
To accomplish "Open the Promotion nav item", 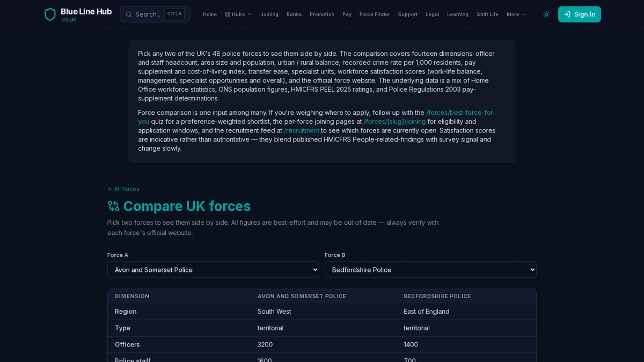I will tap(322, 14).
